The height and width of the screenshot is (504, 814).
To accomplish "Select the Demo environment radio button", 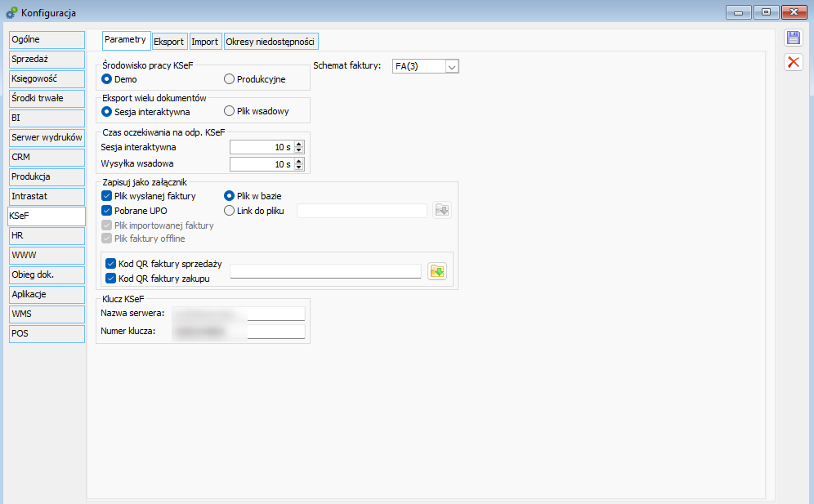I will [x=106, y=79].
